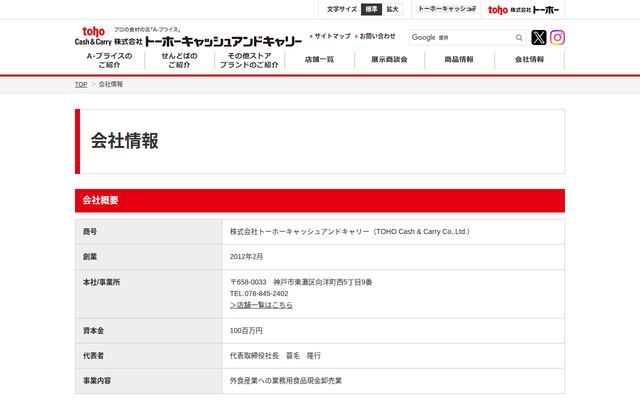
Task: Click the 会社情報 breadcrumb text
Action: pyautogui.click(x=111, y=84)
